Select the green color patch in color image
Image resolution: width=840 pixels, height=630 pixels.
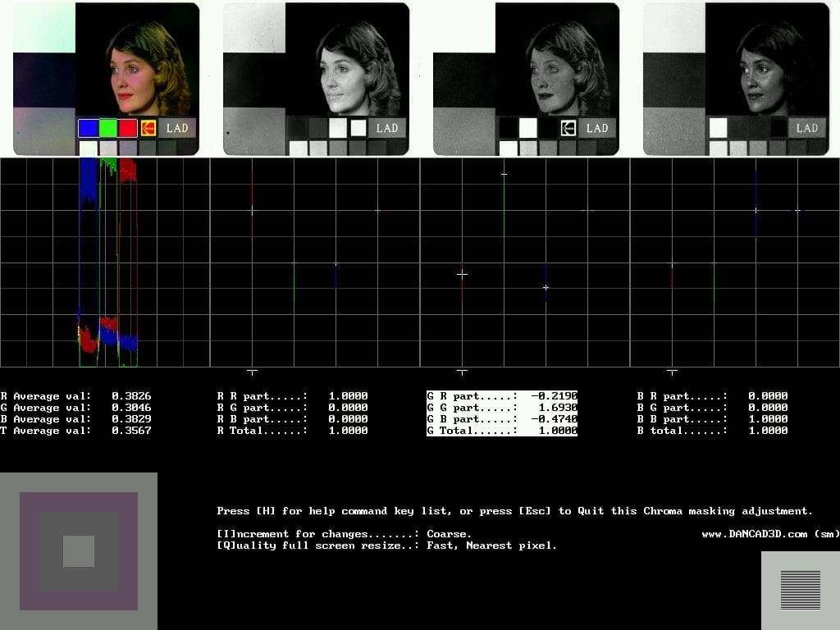(107, 128)
